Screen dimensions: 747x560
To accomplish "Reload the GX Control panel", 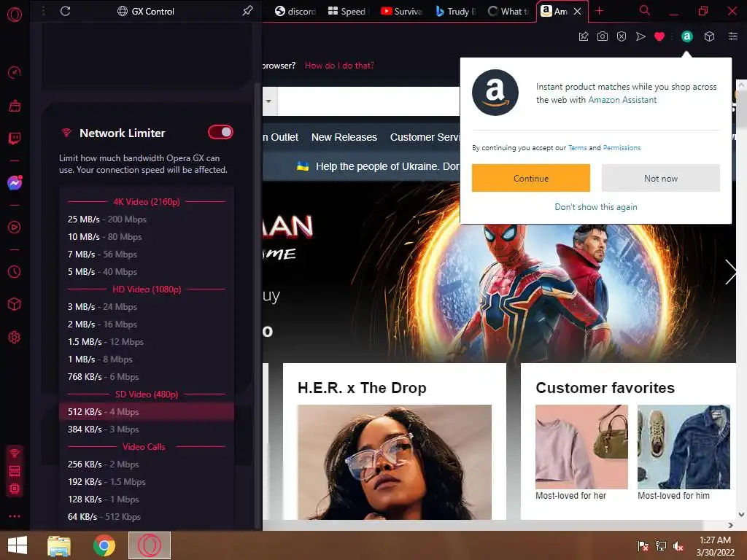I will 65,11.
